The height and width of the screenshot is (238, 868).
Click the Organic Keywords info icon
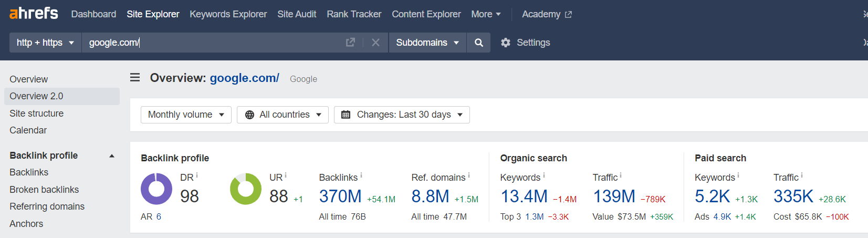click(544, 175)
